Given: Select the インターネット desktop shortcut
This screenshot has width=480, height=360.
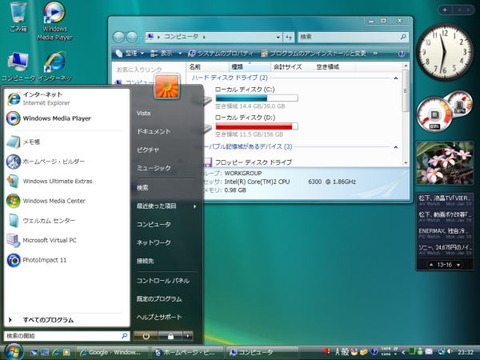Looking at the screenshot, I should [55, 67].
